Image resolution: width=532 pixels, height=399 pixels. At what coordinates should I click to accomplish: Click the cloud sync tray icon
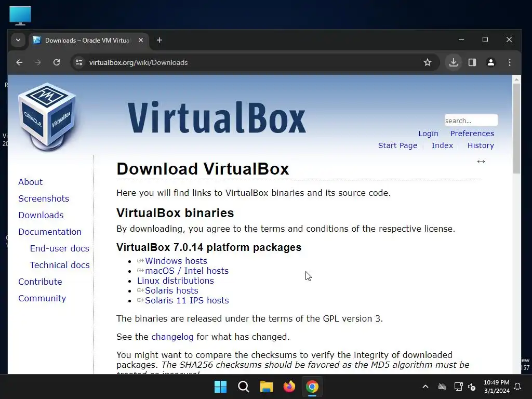click(x=442, y=387)
